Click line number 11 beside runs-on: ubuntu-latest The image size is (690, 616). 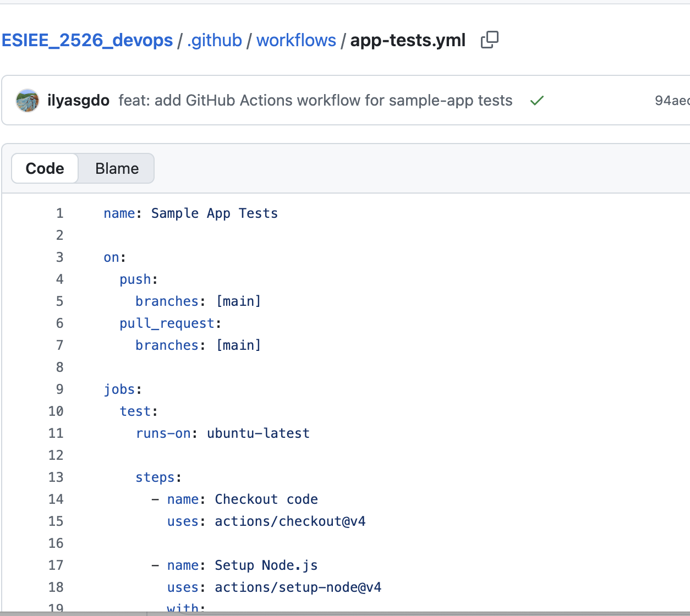56,433
